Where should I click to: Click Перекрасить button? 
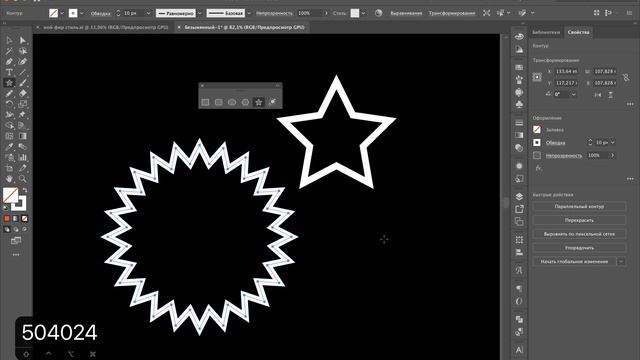point(579,220)
